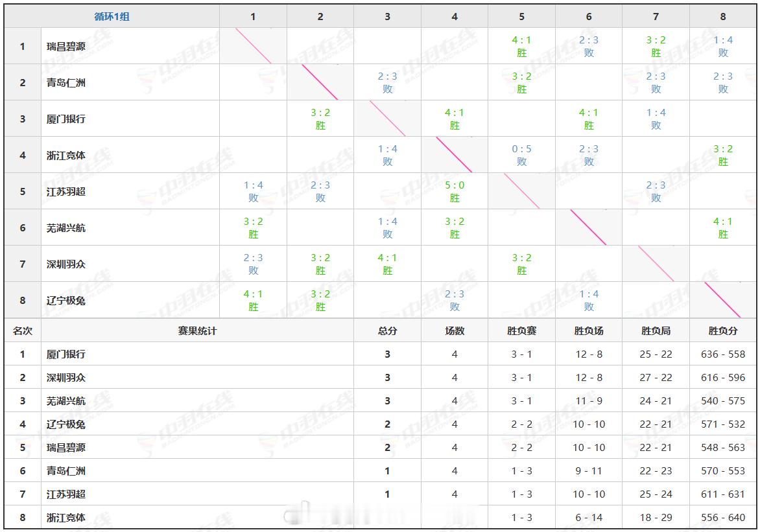Screen dimensions: 760x532
Task: Select 辽宁极兔 in matrix row 8
Action: pyautogui.click(x=66, y=301)
